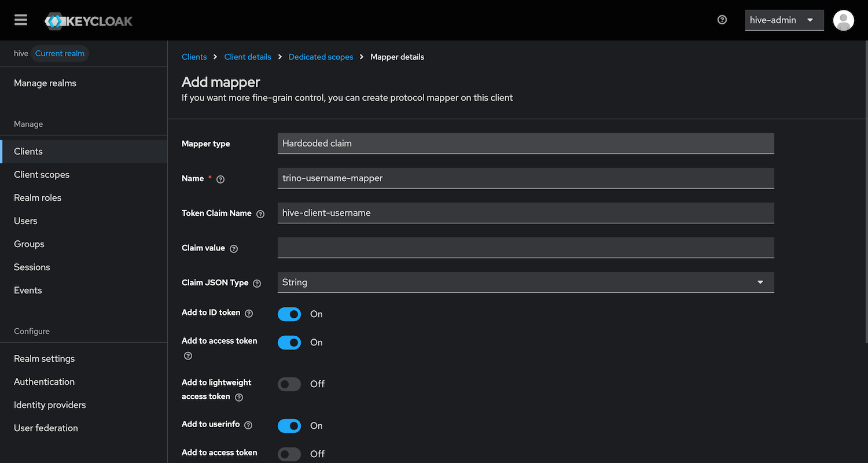Screen dimensions: 868x463
Task: Show help tooltip for Name field
Action: (x=220, y=179)
